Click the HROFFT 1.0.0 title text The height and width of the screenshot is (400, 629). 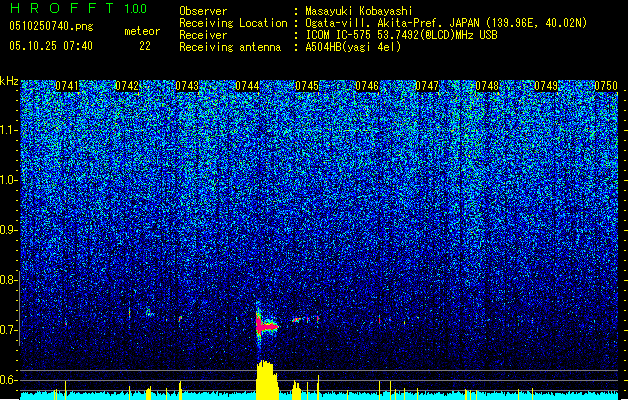coord(78,8)
